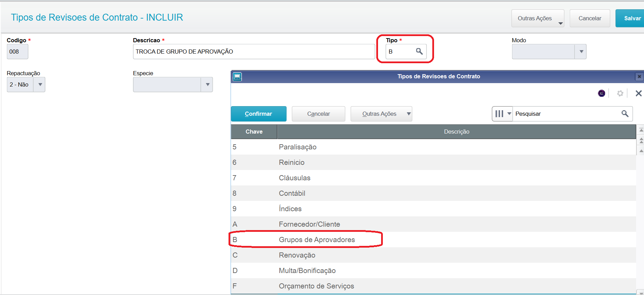The height and width of the screenshot is (295, 644).
Task: Select the Reinicio row
Action: 433,162
